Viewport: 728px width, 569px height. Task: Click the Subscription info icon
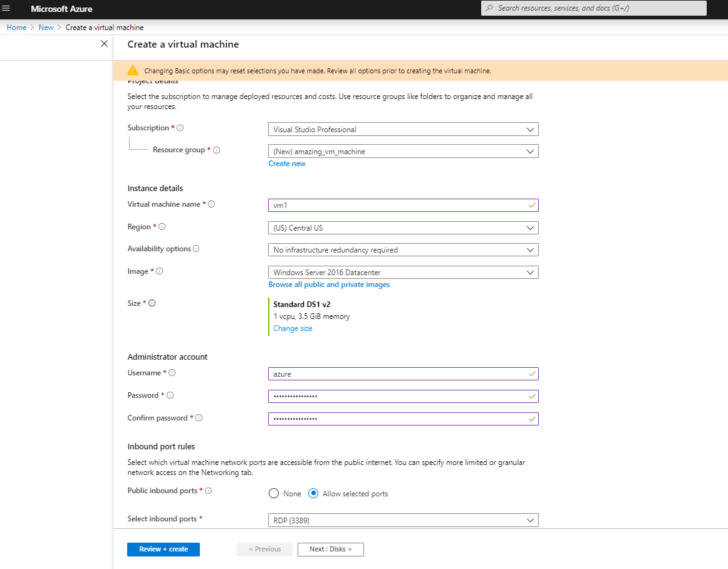pyautogui.click(x=180, y=127)
